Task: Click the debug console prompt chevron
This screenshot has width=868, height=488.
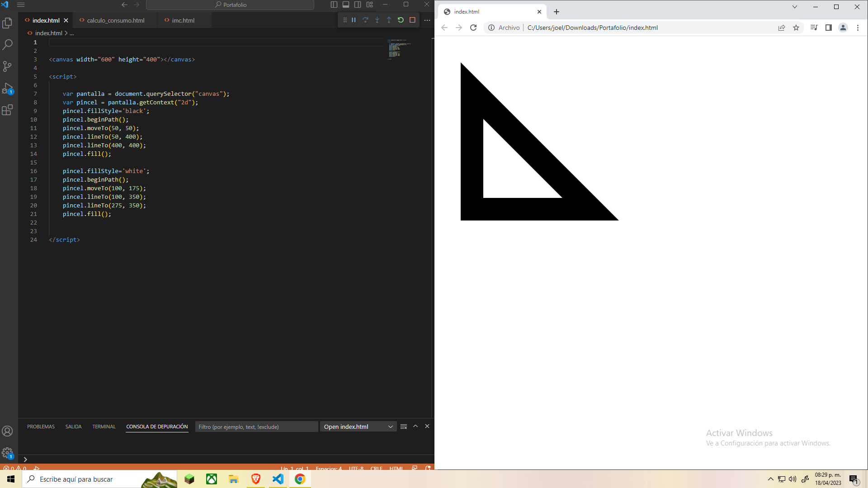Action: pos(25,460)
